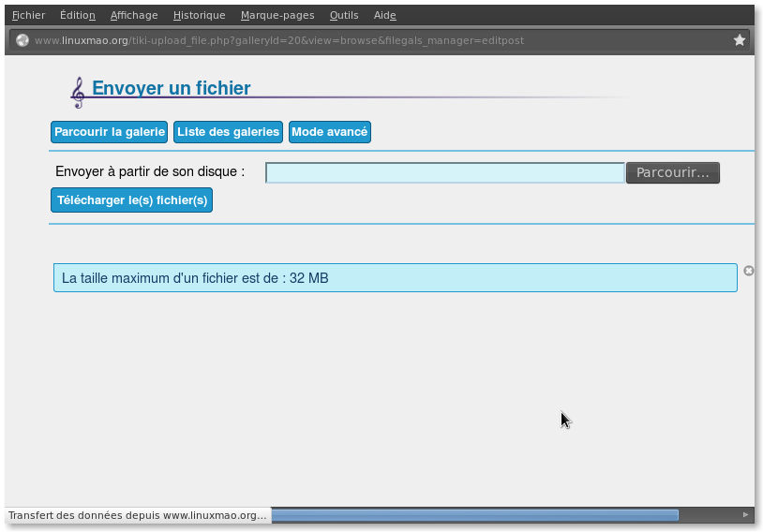The image size is (763, 532).
Task: Bookmark page with the star icon
Action: point(740,40)
